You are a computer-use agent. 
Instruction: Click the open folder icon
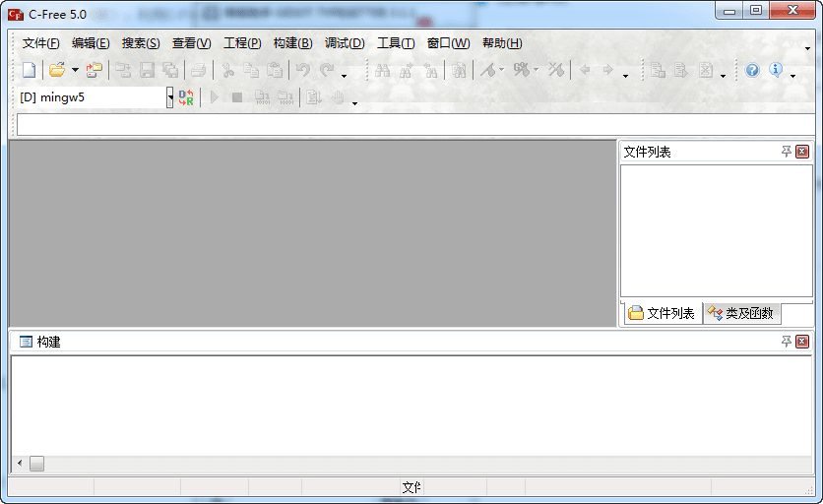(57, 70)
